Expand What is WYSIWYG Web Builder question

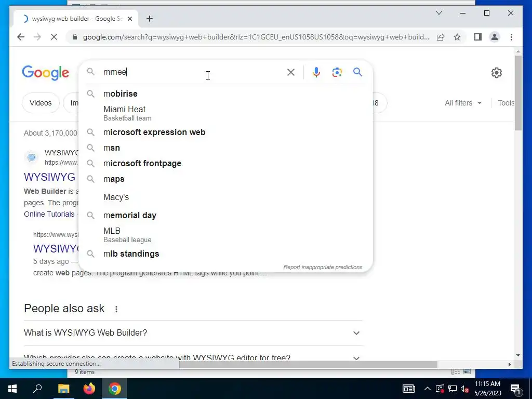(x=193, y=333)
